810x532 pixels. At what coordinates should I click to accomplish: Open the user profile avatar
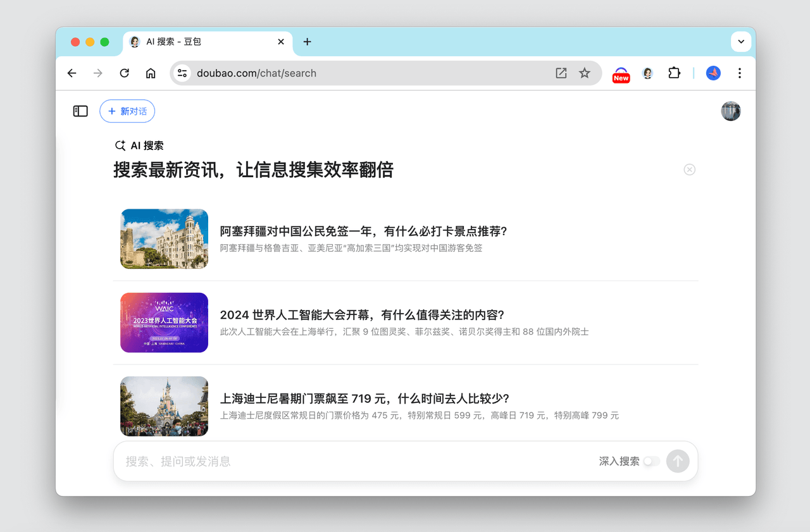click(x=730, y=111)
